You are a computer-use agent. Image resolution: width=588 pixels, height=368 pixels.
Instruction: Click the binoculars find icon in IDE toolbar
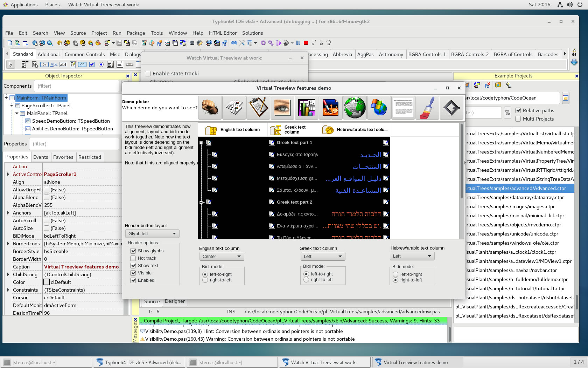coord(192,43)
